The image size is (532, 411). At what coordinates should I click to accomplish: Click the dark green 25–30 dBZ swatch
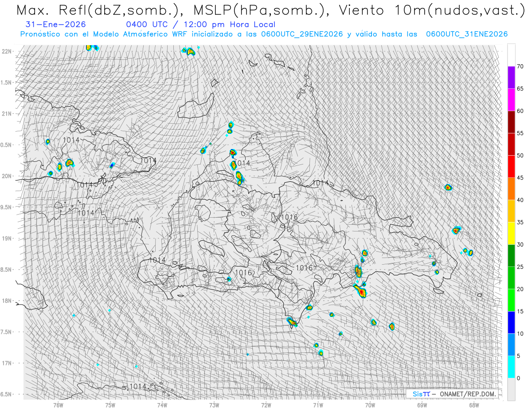pyautogui.click(x=511, y=256)
